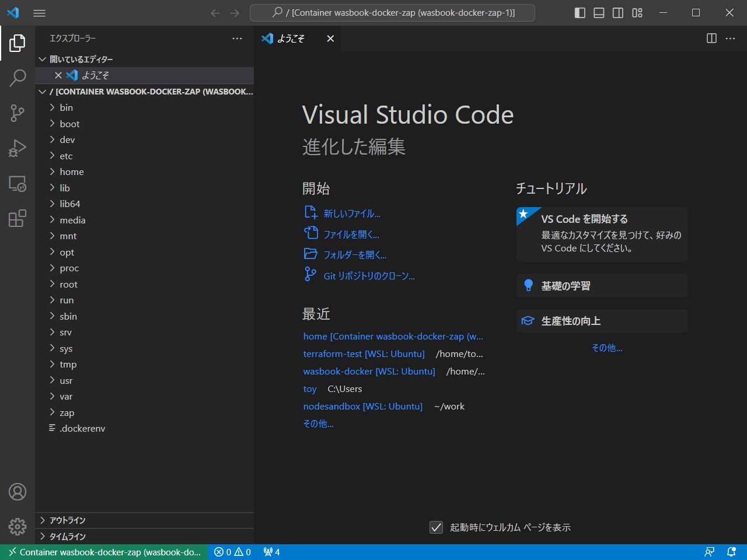The width and height of the screenshot is (747, 560).
Task: Click the command center search box
Action: point(392,13)
